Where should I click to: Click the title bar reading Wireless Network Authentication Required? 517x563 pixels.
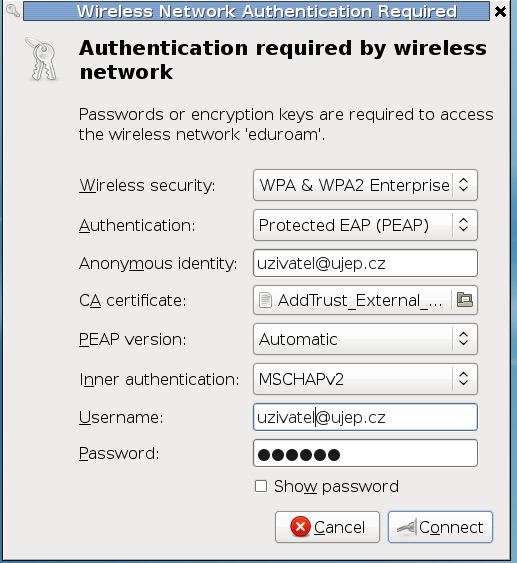(256, 11)
